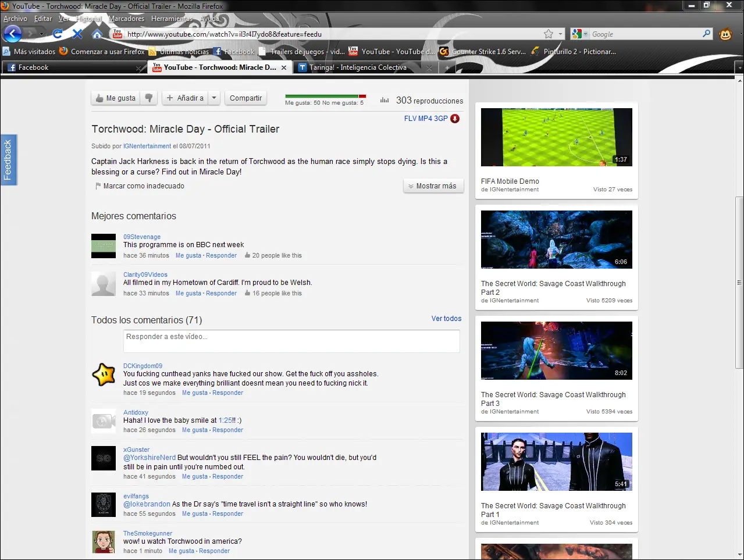
Task: Open the Más visitados bookmark folder
Action: tap(29, 52)
